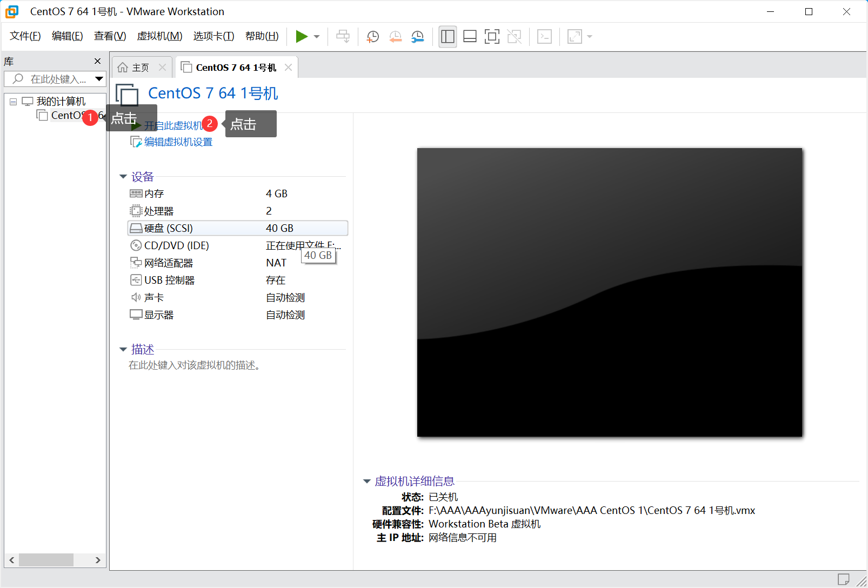Click the memory chip icon

click(136, 193)
